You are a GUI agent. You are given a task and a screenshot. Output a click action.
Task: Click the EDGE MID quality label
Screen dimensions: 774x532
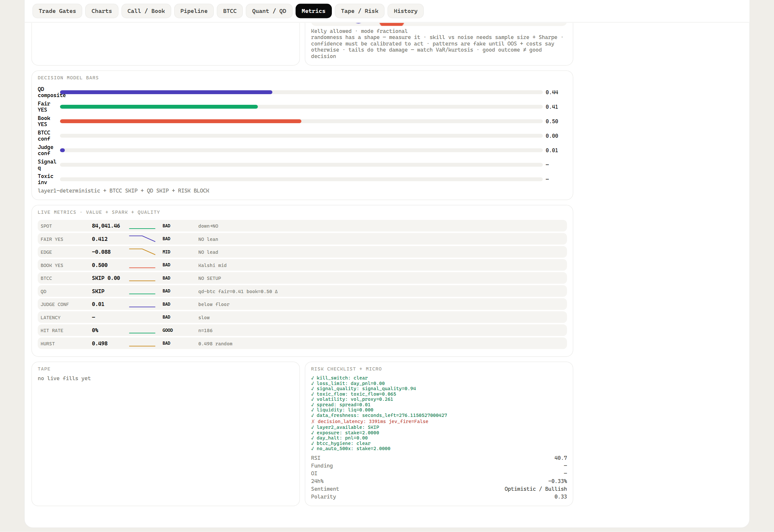point(166,252)
